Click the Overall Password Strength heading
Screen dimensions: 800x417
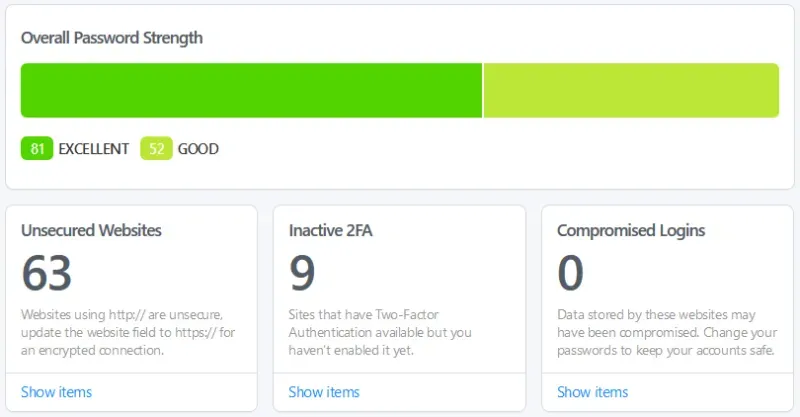click(x=112, y=38)
